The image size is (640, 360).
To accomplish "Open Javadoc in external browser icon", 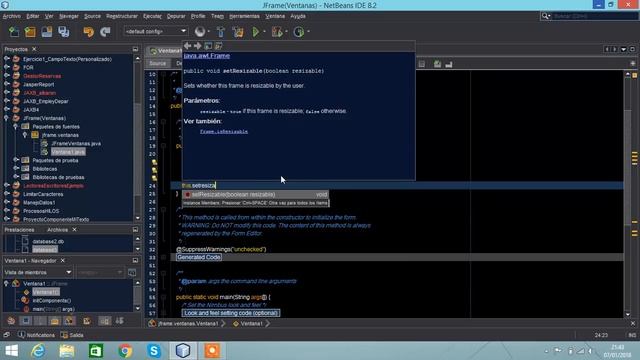I will [208, 46].
